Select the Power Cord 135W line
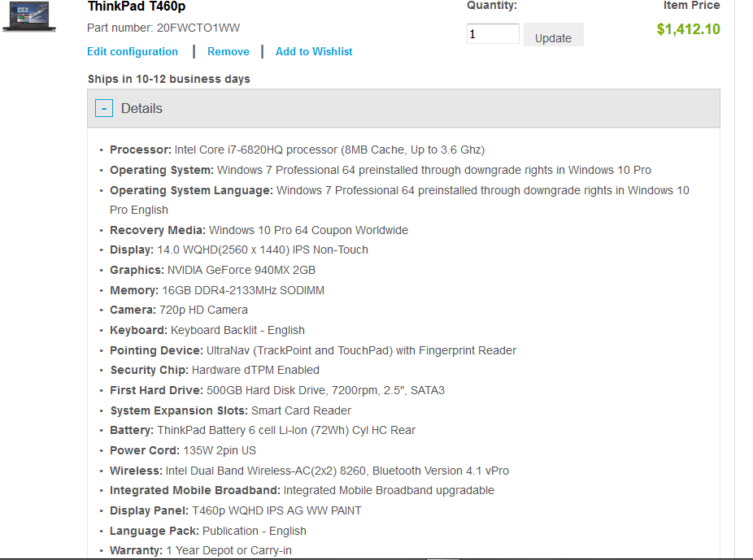 pos(183,450)
